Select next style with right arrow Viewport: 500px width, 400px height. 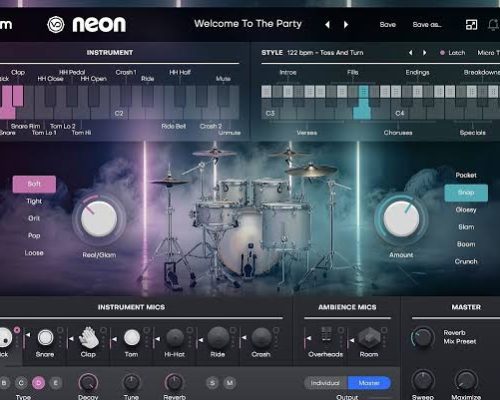[424, 53]
